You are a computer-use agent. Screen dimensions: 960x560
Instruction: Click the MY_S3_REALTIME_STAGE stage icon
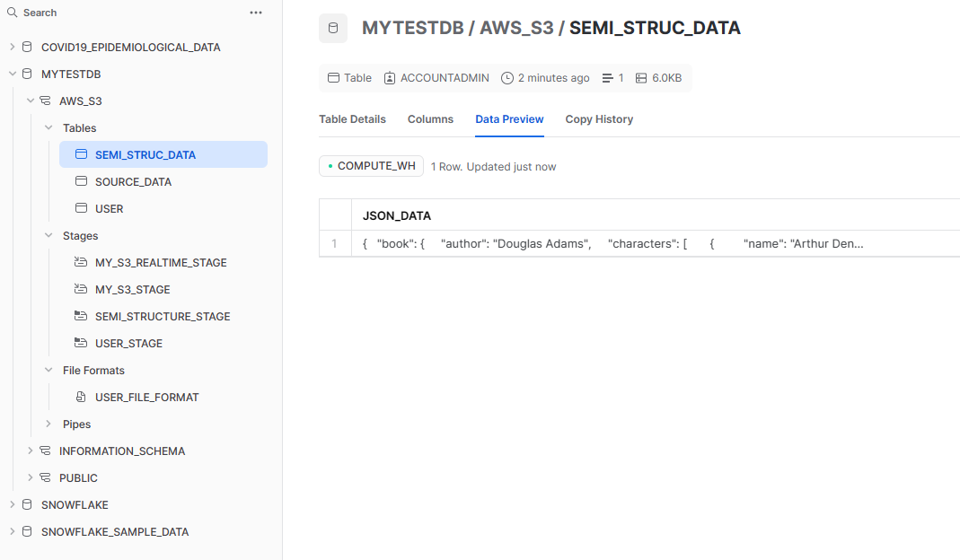(81, 262)
